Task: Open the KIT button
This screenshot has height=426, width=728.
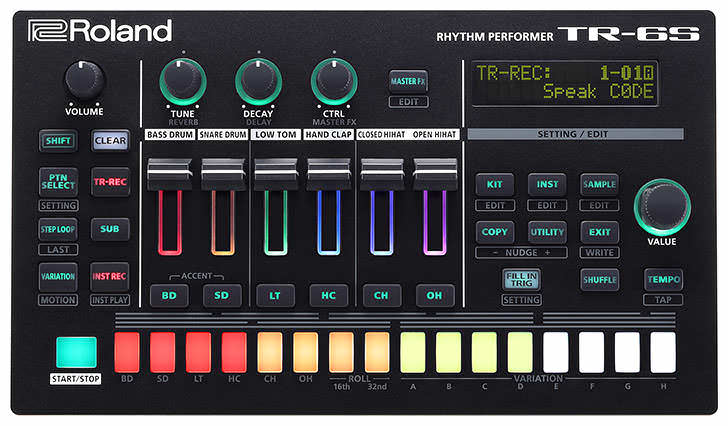Action: 494,185
